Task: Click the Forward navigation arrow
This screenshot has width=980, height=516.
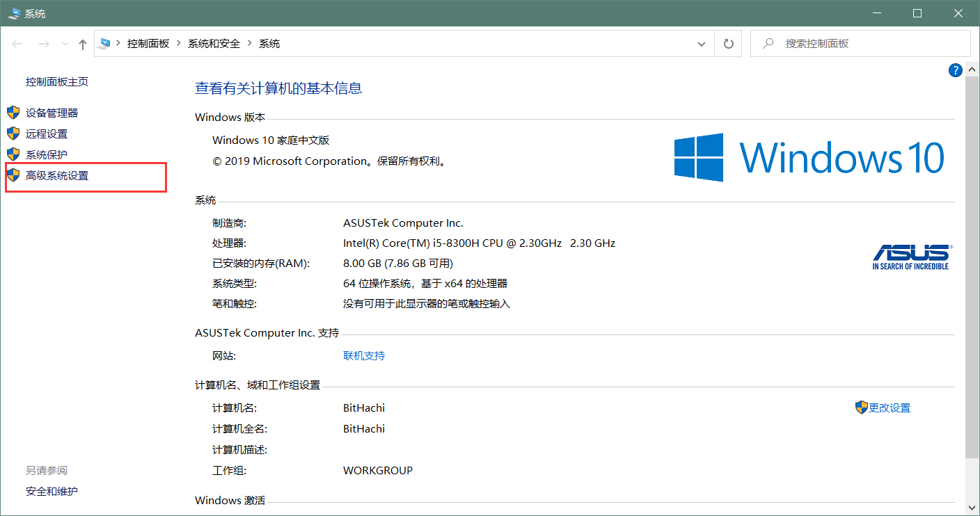Action: 43,44
